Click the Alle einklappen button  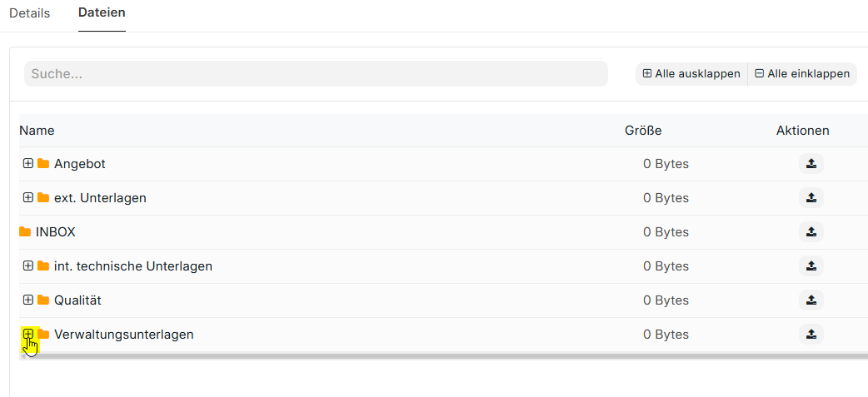coord(802,74)
